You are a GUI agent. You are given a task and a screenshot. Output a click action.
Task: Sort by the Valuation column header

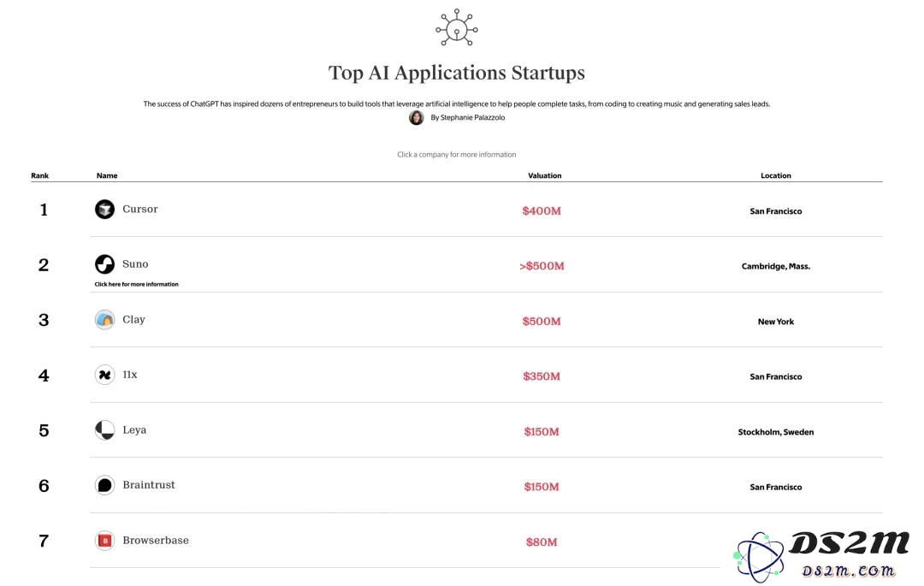tap(544, 175)
